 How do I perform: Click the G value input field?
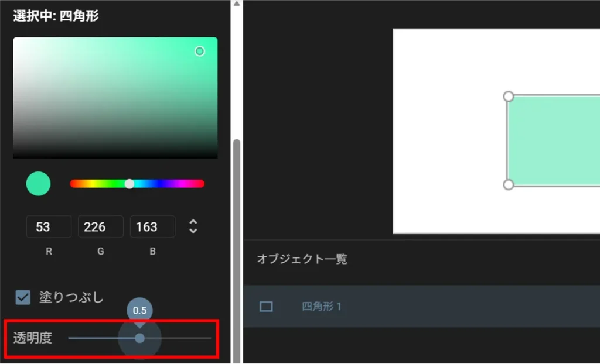pyautogui.click(x=100, y=226)
